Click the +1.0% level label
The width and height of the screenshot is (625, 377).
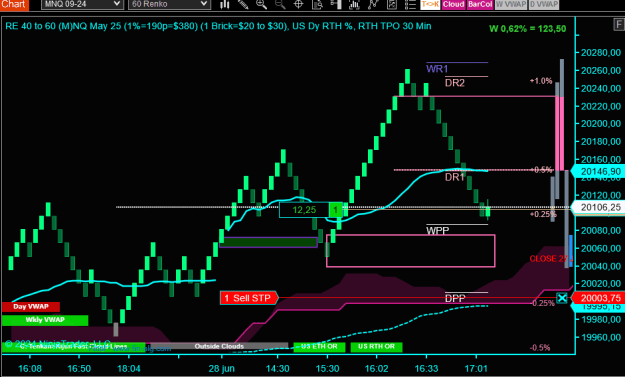541,81
